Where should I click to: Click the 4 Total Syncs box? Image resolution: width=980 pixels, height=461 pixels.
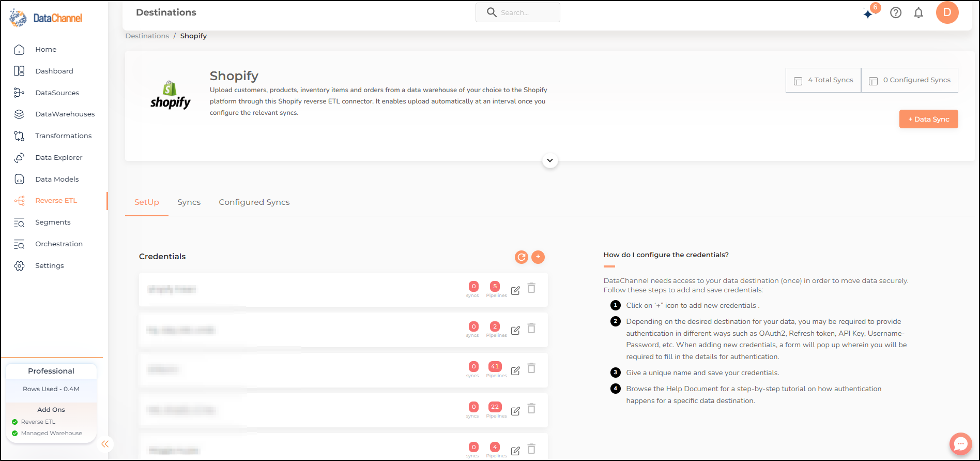click(x=823, y=80)
